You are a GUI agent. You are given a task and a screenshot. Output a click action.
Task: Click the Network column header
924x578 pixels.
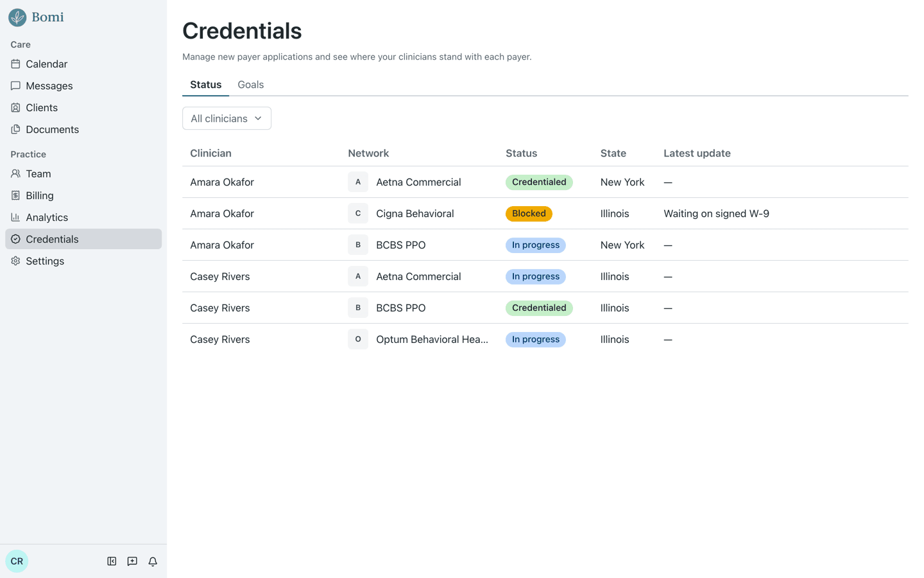coord(368,153)
